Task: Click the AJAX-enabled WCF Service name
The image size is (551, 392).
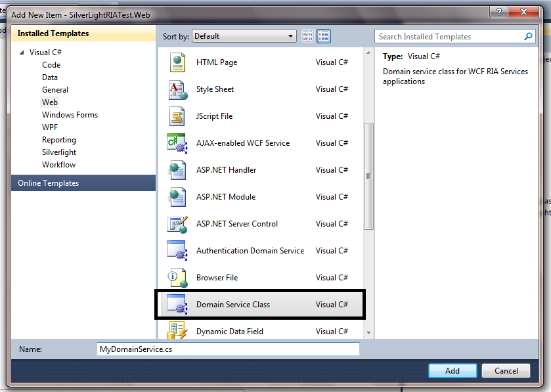Action: pos(243,143)
